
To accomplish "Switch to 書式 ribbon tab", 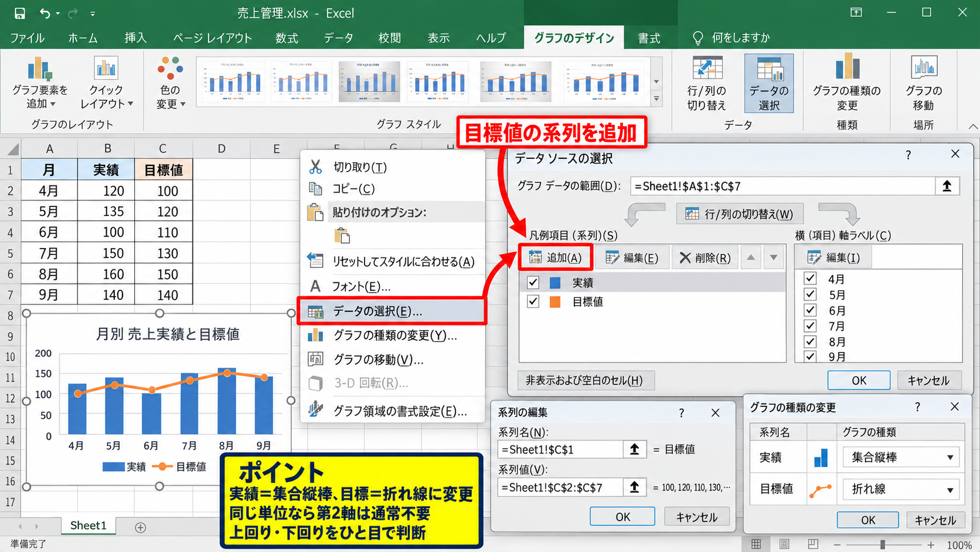I will [x=649, y=38].
